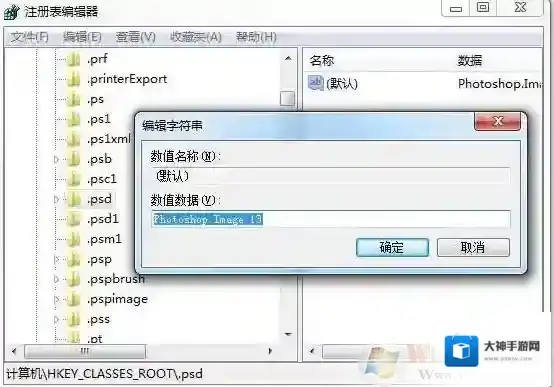Click the tree horizontal scrollbar thumb
Viewport: 554px width, 387px height.
pyautogui.click(x=85, y=352)
